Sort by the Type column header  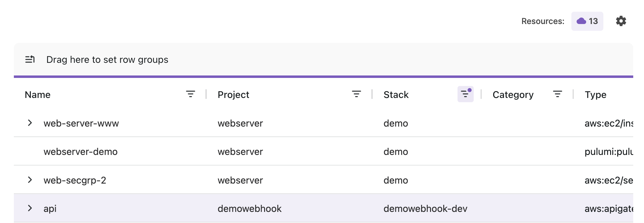pos(595,95)
